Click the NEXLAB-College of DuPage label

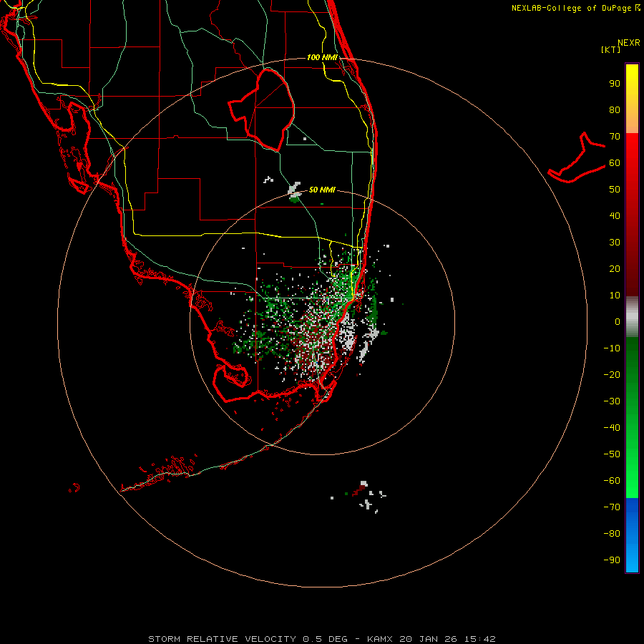[575, 8]
